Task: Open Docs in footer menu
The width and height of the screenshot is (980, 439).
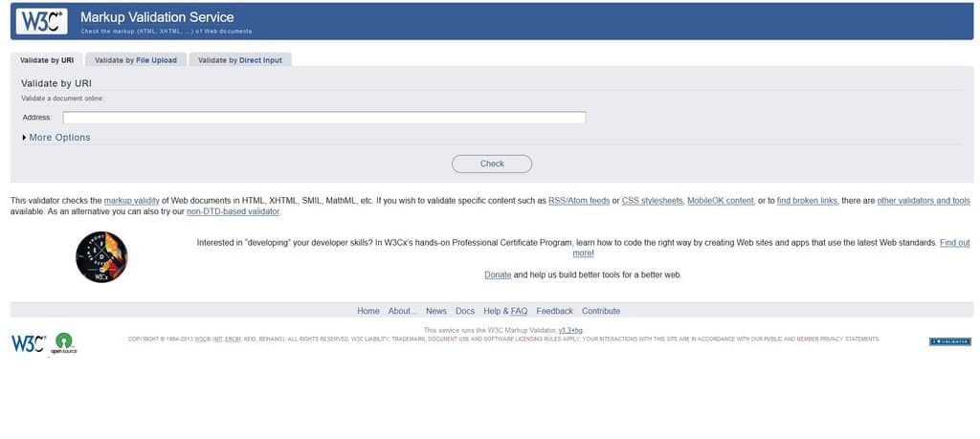Action: [x=465, y=311]
